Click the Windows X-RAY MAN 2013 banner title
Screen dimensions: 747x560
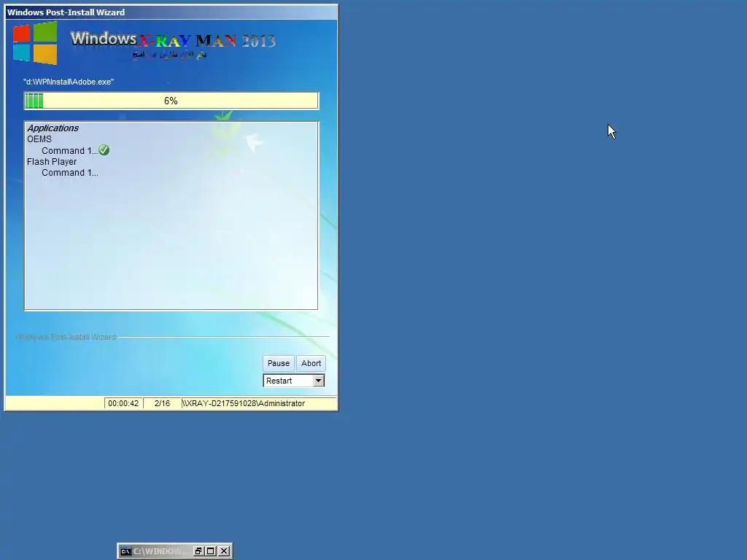pos(173,40)
